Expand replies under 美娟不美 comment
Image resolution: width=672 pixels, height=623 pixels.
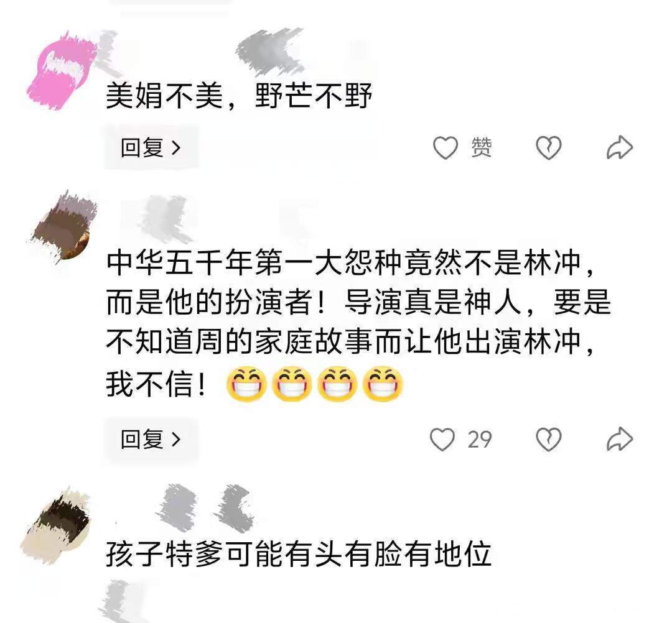151,148
